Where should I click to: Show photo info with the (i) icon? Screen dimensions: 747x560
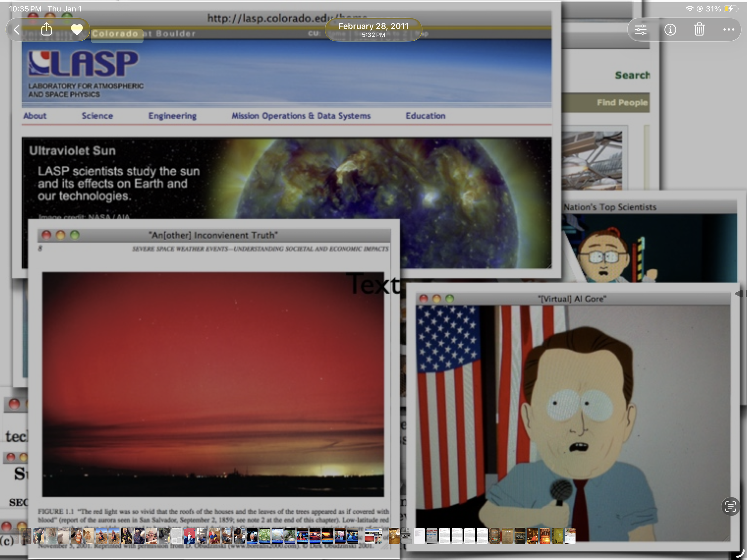click(670, 30)
